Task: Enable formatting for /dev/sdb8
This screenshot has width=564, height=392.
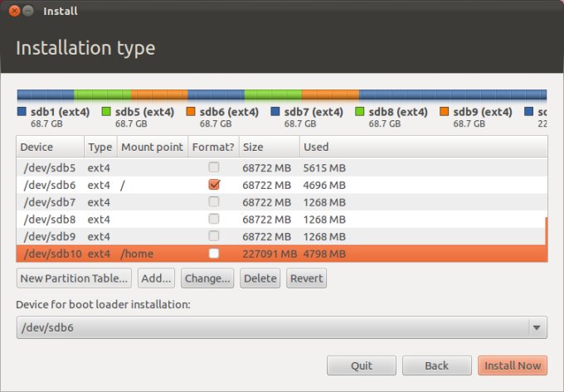Action: point(214,219)
